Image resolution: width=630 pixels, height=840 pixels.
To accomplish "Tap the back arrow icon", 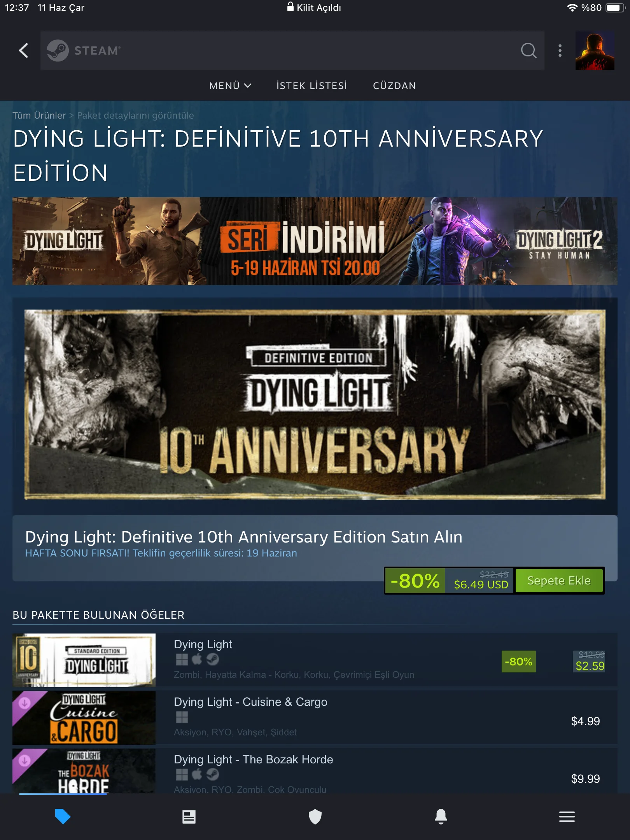I will click(23, 51).
